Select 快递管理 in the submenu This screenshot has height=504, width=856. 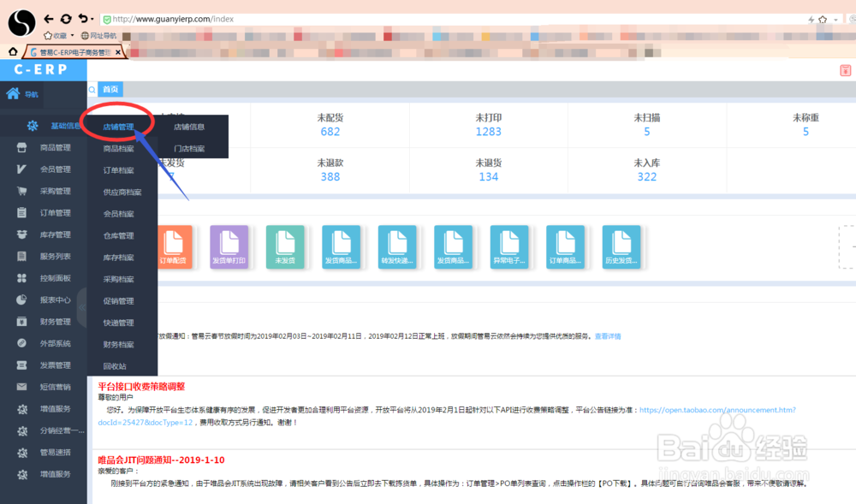pos(118,323)
